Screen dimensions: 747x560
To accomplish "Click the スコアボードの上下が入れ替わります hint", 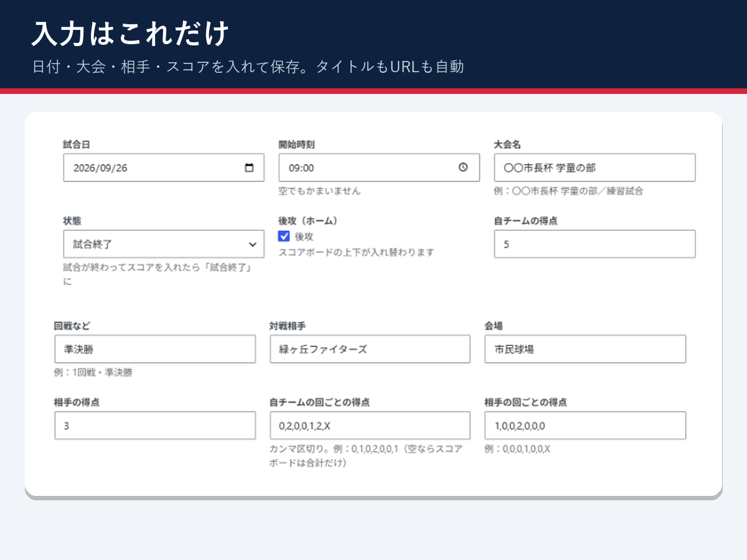I will point(356,252).
